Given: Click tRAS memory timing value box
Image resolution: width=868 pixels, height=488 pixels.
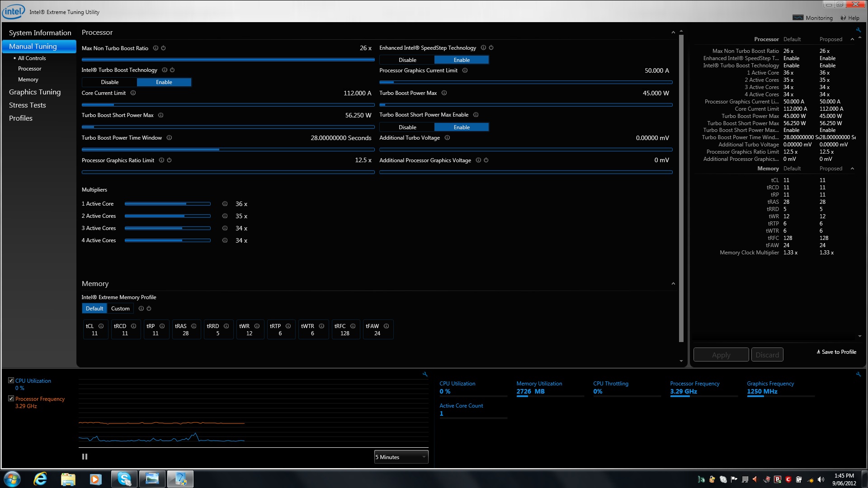Looking at the screenshot, I should pyautogui.click(x=186, y=329).
